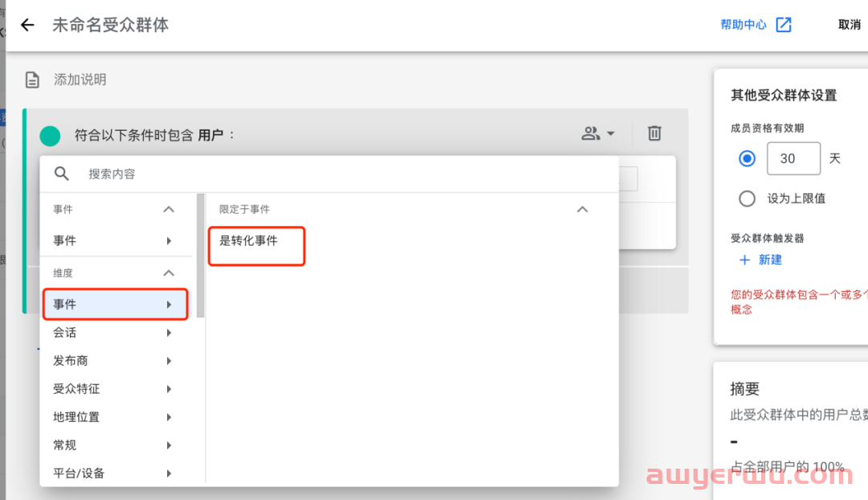Click the 取消 button

[850, 25]
